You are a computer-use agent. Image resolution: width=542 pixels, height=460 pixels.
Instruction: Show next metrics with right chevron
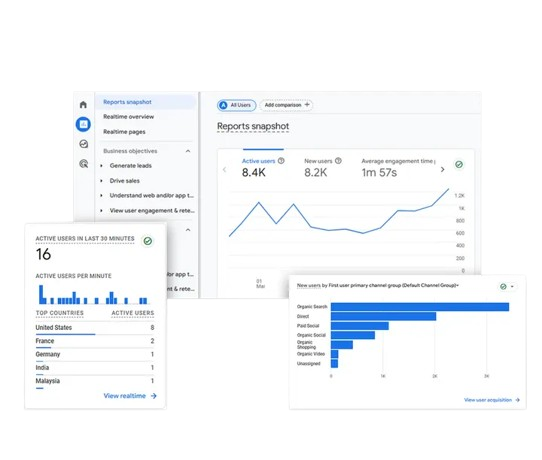[442, 169]
